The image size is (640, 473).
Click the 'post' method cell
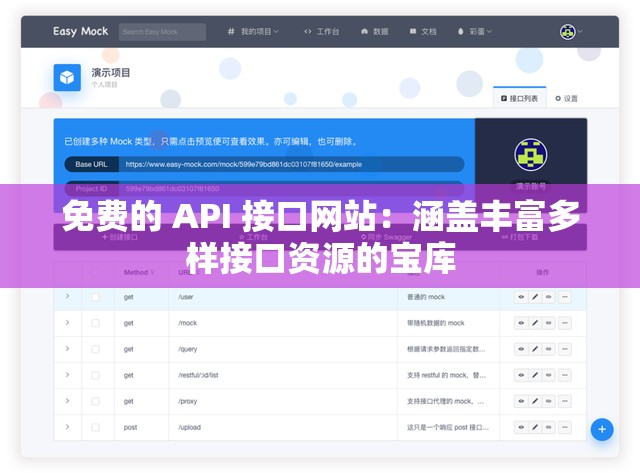coord(131,428)
